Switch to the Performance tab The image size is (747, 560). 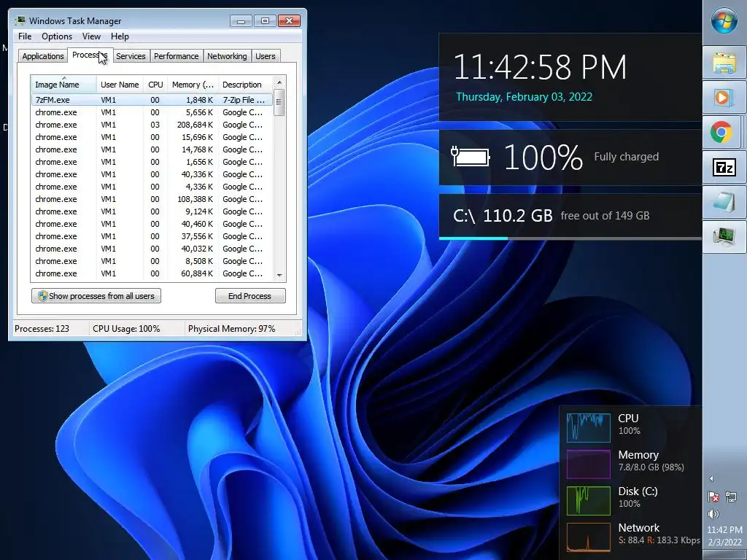tap(177, 56)
